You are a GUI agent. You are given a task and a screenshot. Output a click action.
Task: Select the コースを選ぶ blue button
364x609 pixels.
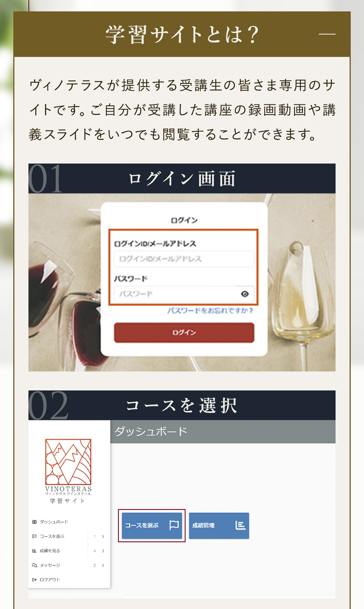pos(152,526)
